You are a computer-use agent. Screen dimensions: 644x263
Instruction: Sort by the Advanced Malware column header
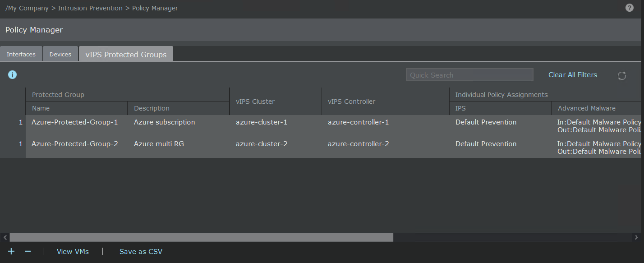coord(596,108)
